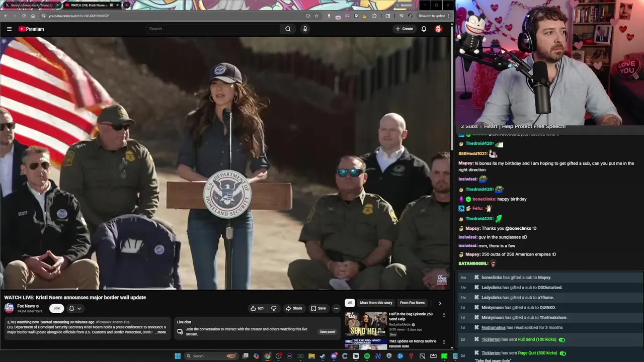Image resolution: width=644 pixels, height=362 pixels.
Task: Dislike the video with thumbs down
Action: (x=274, y=308)
